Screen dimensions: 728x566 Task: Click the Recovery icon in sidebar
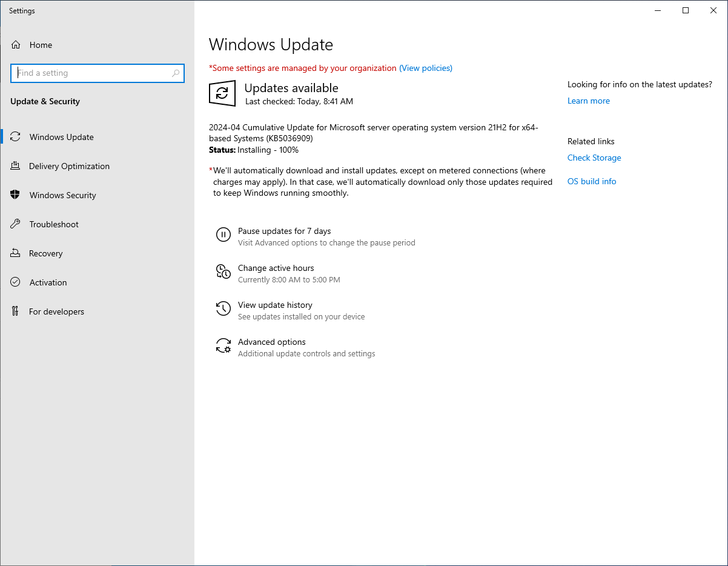(16, 253)
